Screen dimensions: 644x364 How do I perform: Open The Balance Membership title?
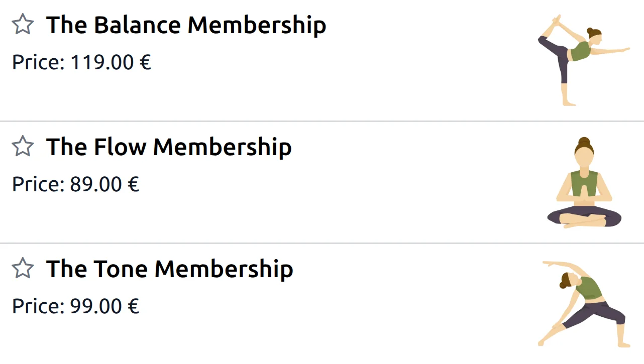[x=186, y=25]
